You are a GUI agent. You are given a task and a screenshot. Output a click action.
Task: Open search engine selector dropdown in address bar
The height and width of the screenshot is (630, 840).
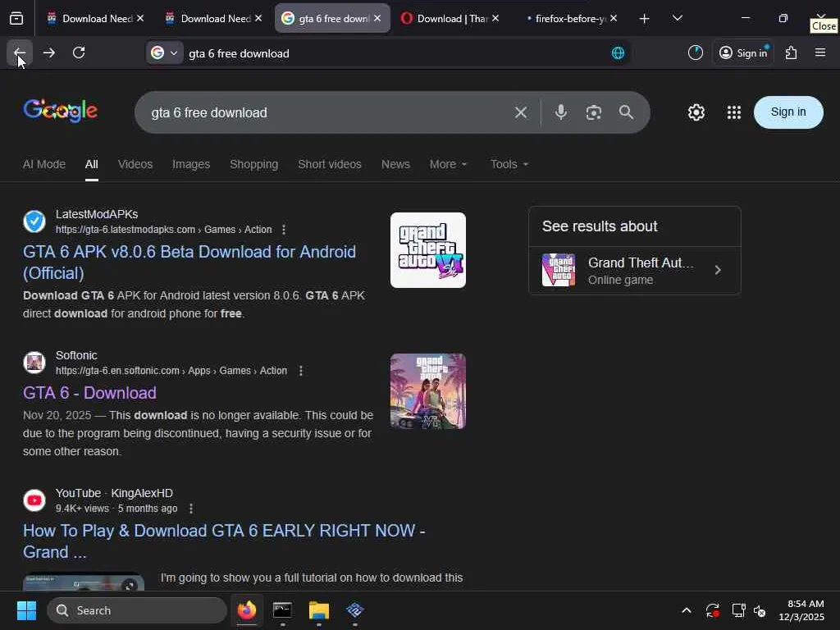(164, 53)
